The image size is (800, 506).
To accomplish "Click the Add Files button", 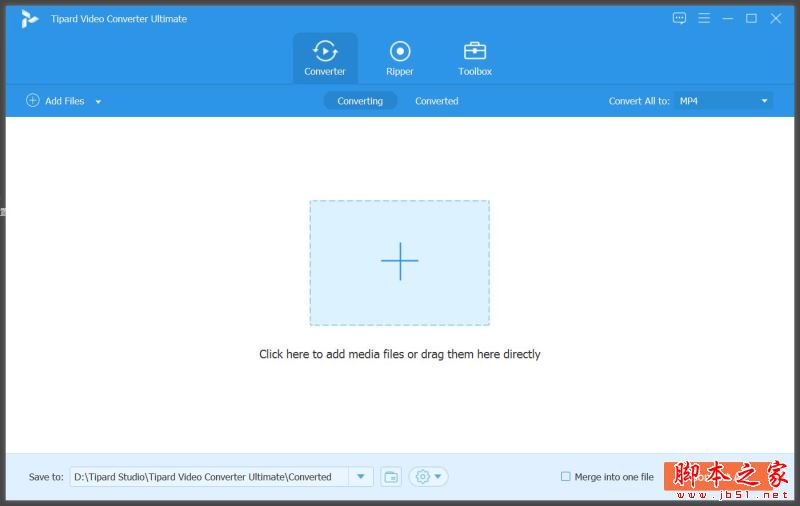I will point(55,101).
